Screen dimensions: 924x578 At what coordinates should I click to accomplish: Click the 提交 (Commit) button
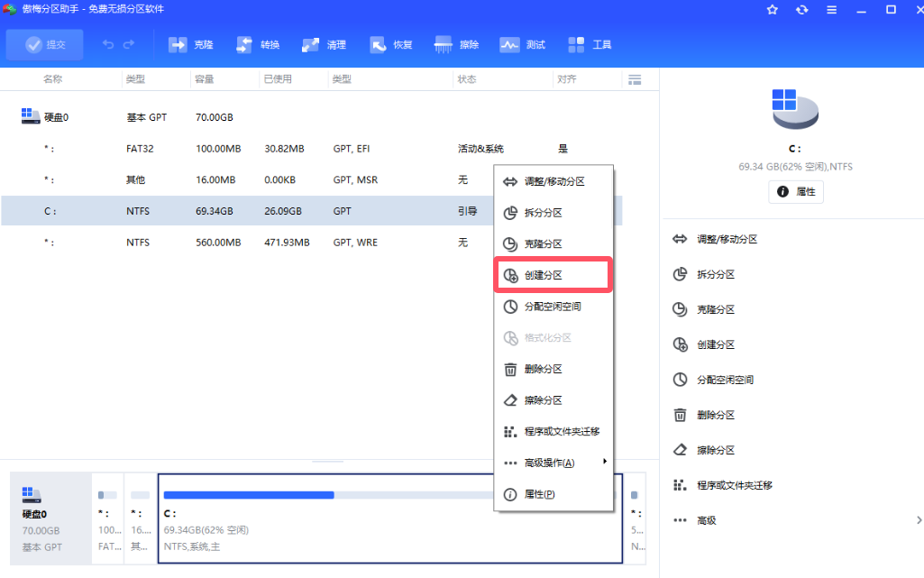pos(44,42)
